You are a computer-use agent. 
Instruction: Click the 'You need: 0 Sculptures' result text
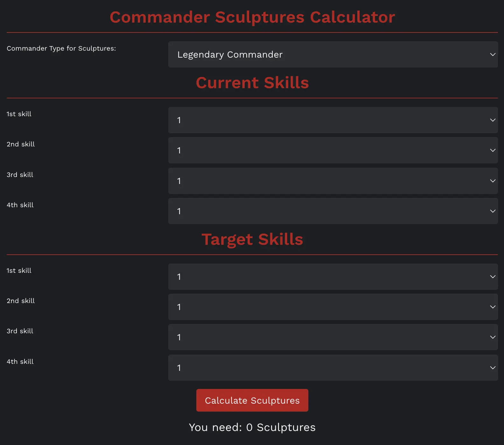tap(252, 427)
